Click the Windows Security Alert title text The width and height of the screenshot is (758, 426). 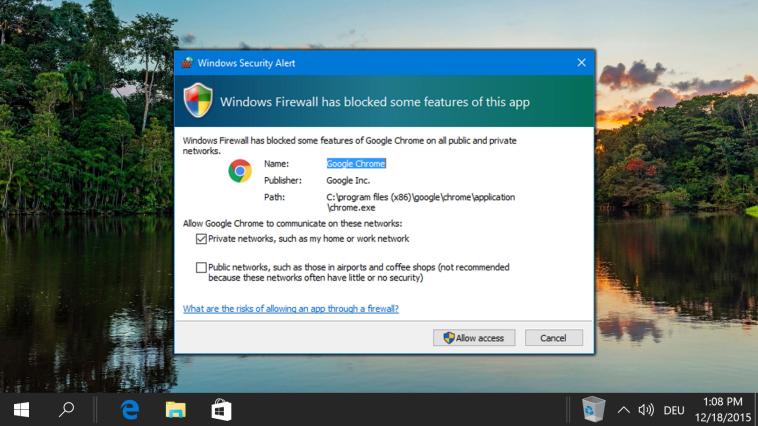coord(246,63)
